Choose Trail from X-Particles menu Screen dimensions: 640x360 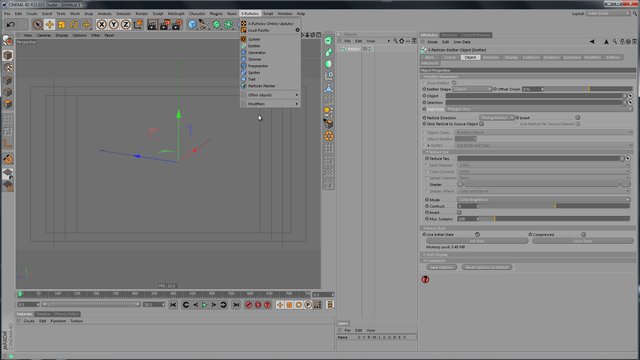[x=271, y=79]
